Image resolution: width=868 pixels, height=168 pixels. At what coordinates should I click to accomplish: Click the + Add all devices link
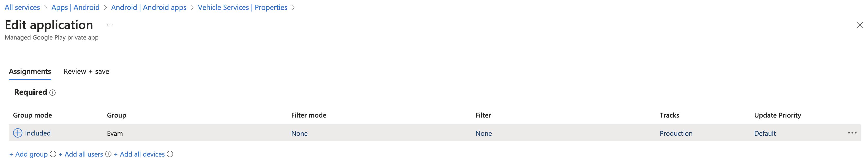click(139, 154)
